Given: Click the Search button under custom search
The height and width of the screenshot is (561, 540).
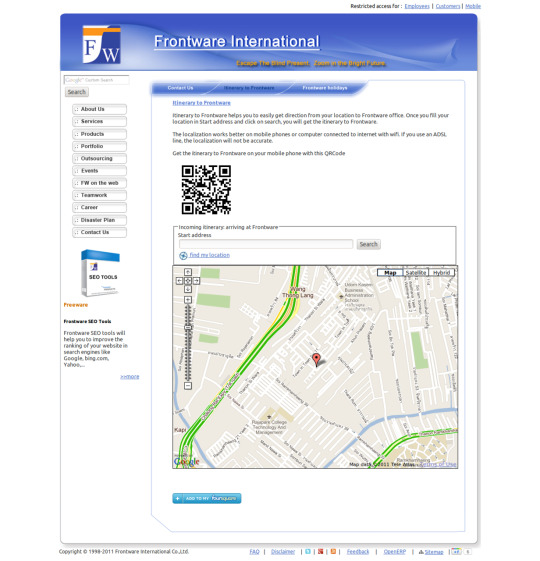Looking at the screenshot, I should (x=77, y=92).
